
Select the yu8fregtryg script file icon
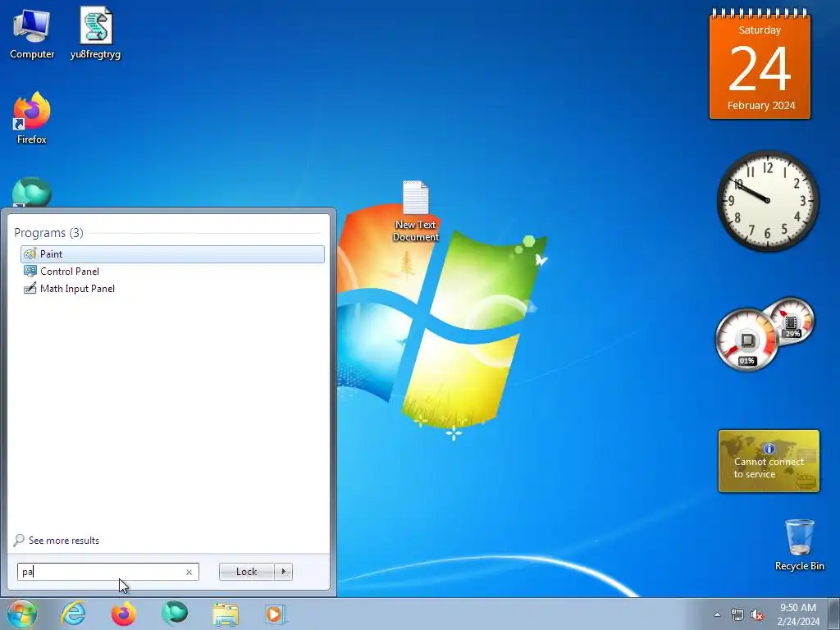[x=95, y=33]
